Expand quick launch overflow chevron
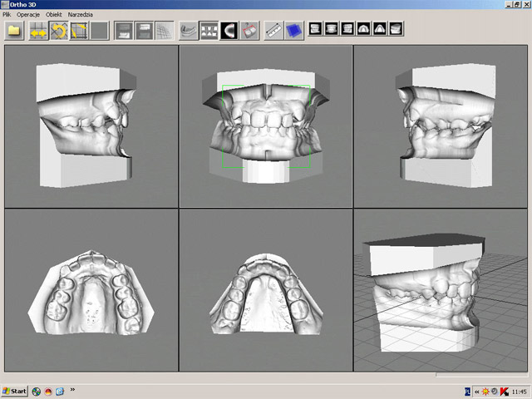 (x=72, y=390)
